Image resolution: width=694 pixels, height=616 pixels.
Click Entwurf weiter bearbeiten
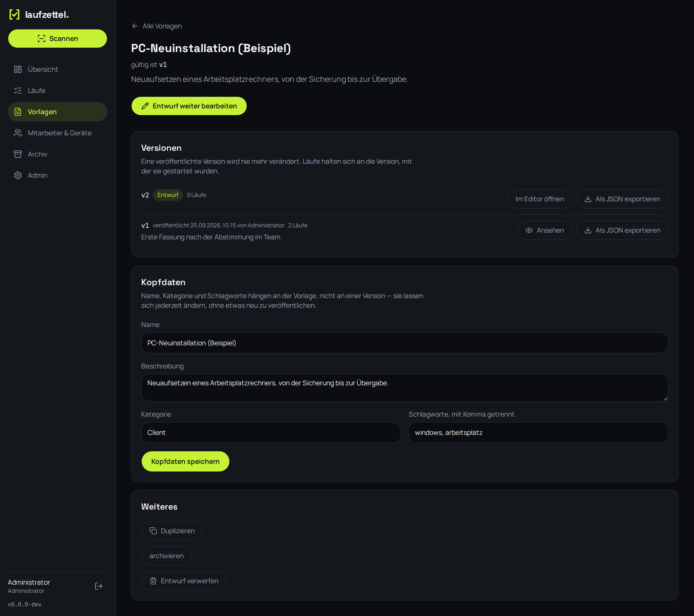click(x=189, y=106)
